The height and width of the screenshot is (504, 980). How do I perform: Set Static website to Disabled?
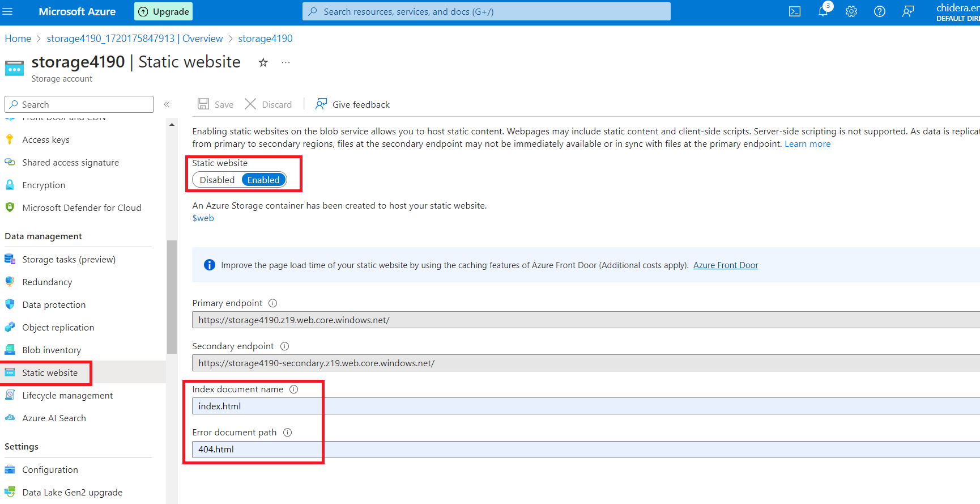[217, 180]
